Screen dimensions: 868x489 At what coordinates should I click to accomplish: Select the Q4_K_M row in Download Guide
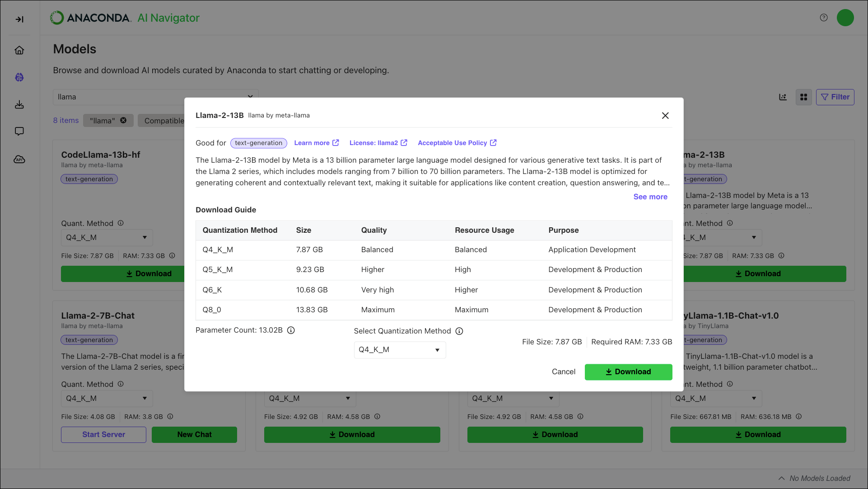pos(434,250)
